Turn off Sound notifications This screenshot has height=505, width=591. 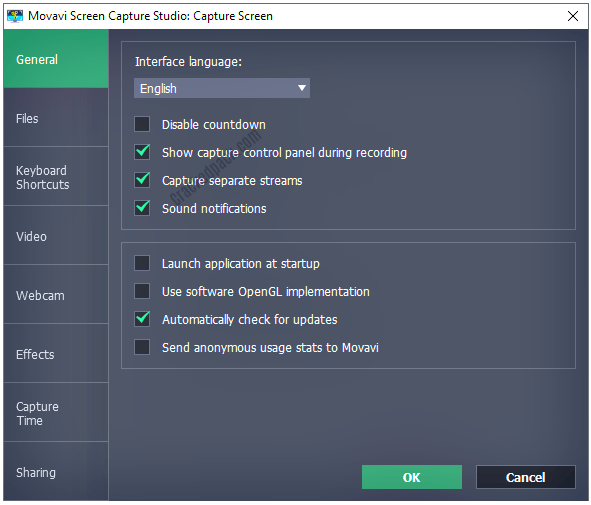(x=142, y=208)
